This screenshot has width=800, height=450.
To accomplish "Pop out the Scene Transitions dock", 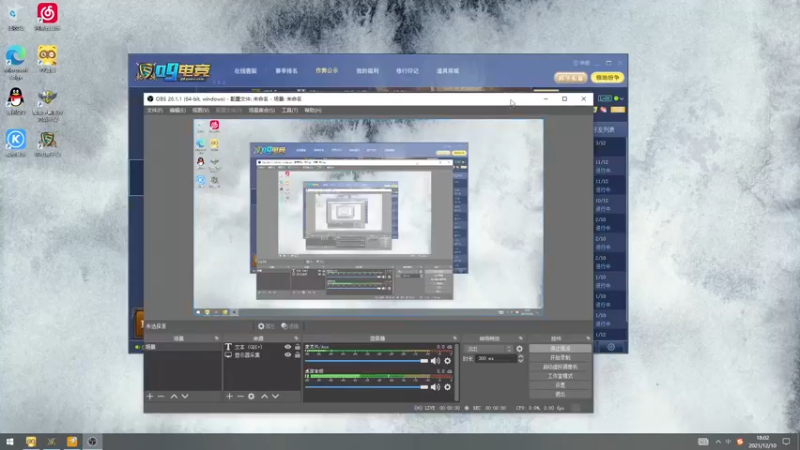I will (520, 338).
